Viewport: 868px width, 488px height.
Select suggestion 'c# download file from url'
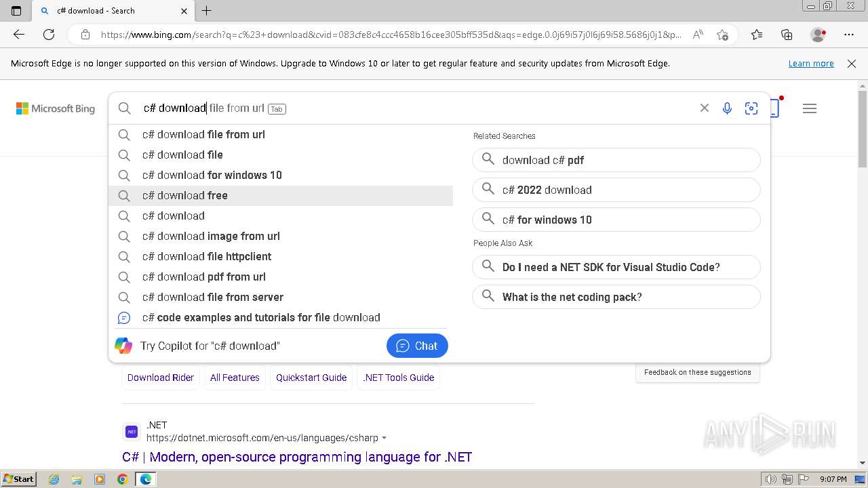[x=281, y=134]
